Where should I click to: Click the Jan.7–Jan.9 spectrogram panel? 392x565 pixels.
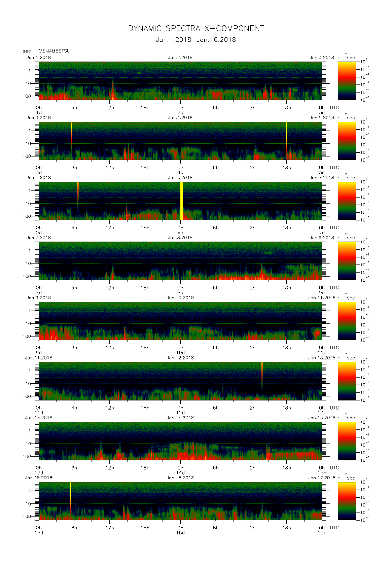point(180,261)
